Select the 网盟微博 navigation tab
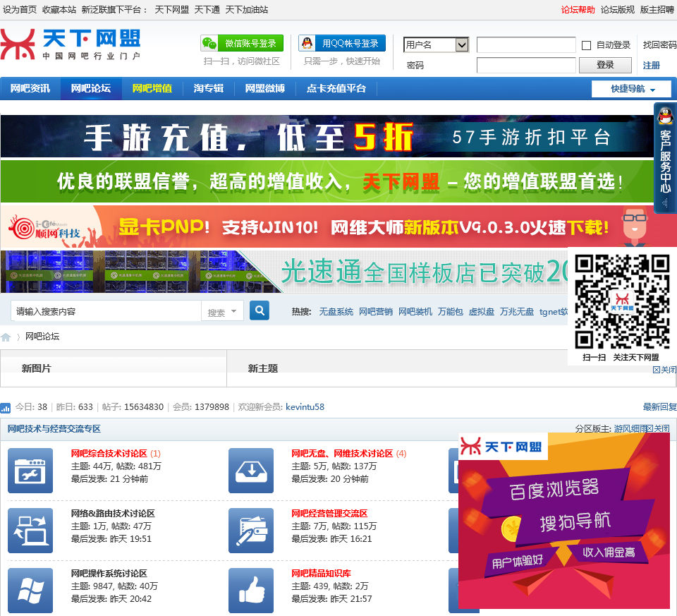 (x=265, y=89)
